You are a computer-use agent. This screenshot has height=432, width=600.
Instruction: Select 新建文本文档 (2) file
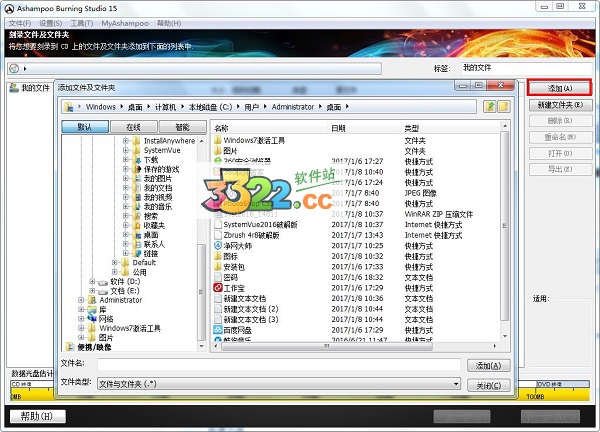tap(246, 308)
